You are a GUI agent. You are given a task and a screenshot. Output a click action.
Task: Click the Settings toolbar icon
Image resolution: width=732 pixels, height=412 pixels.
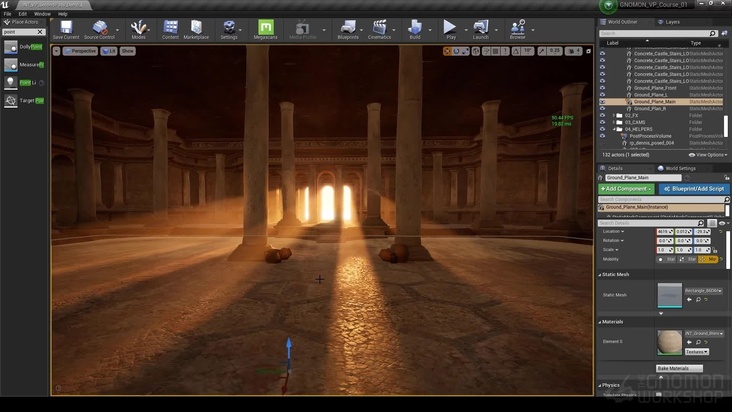pos(229,28)
